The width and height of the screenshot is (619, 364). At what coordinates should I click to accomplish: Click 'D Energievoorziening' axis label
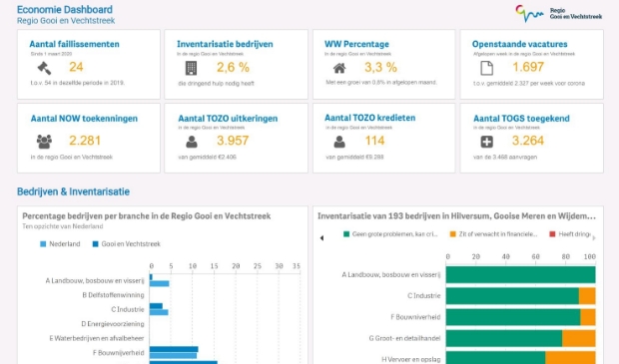113,324
